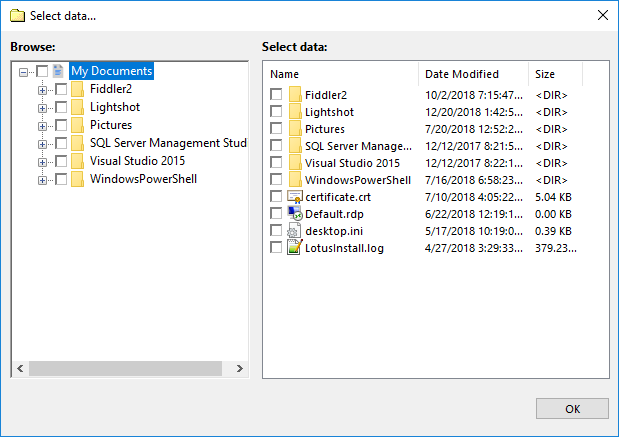Screen dimensions: 619x437
Task: Expand the Fiddler2 tree node
Action: (43, 91)
